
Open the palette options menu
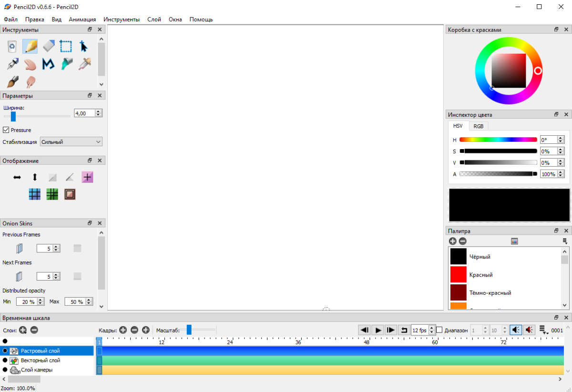point(565,241)
